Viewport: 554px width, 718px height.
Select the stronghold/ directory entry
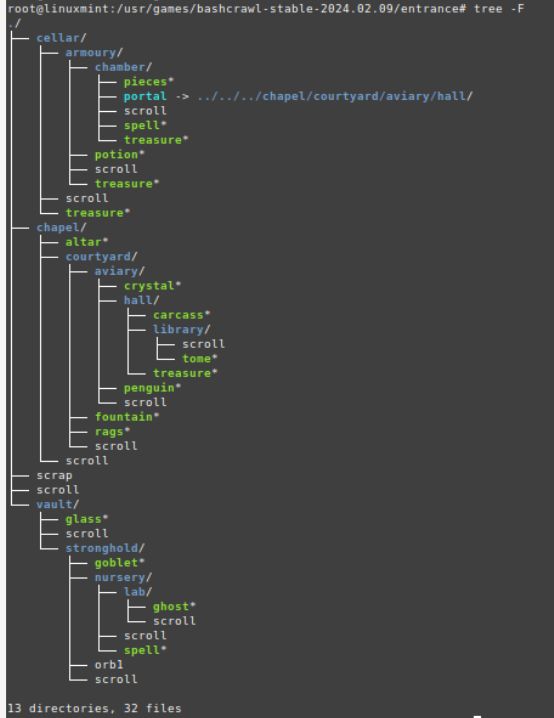click(x=105, y=548)
